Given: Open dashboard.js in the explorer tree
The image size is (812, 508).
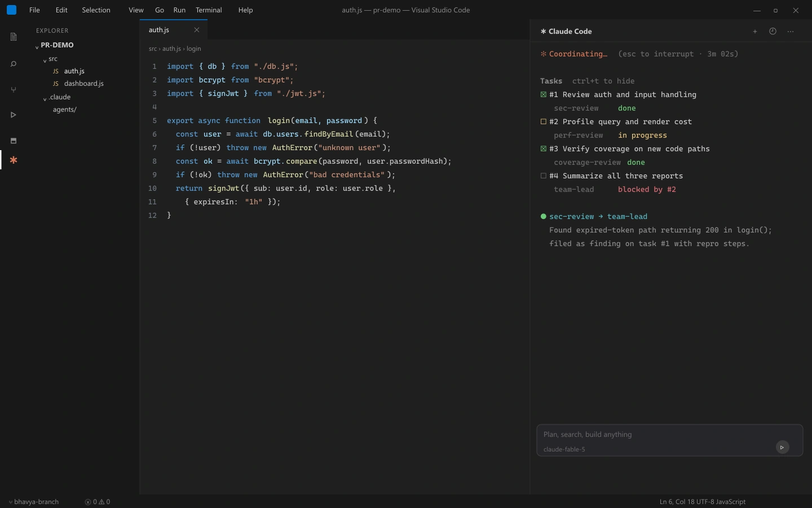Looking at the screenshot, I should click(84, 84).
